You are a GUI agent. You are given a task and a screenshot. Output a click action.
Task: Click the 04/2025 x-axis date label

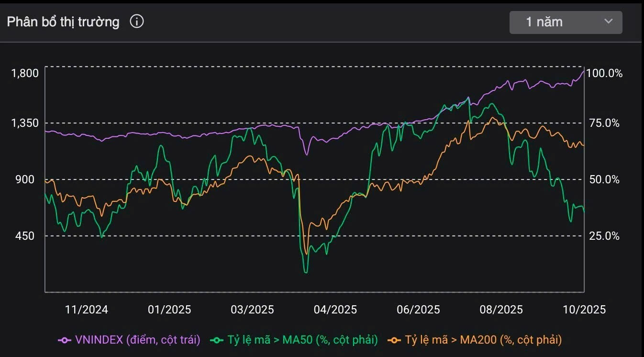(x=335, y=310)
